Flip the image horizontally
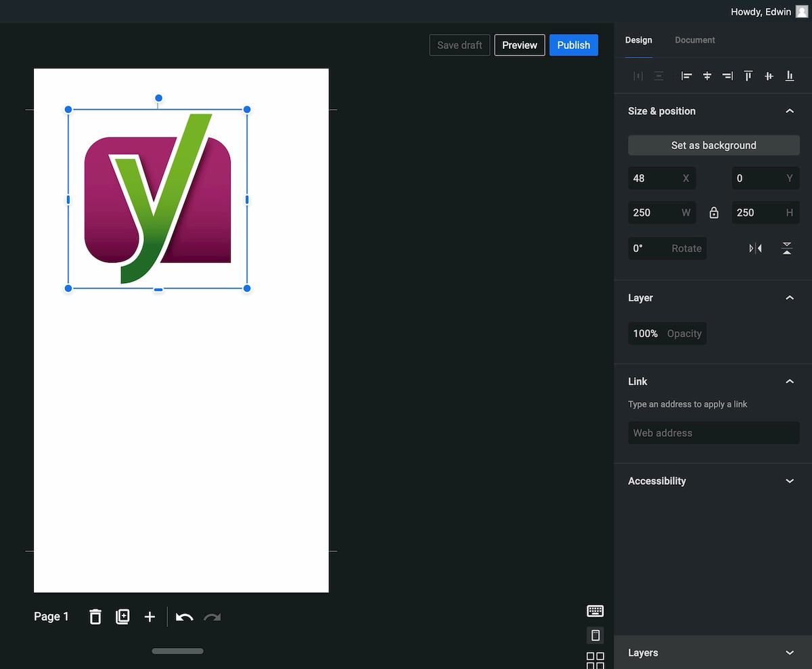Viewport: 812px width, 669px height. pos(755,249)
